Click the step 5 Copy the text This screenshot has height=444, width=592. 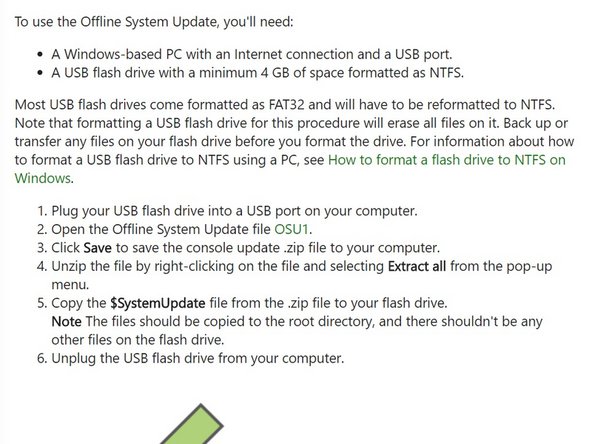click(79, 304)
